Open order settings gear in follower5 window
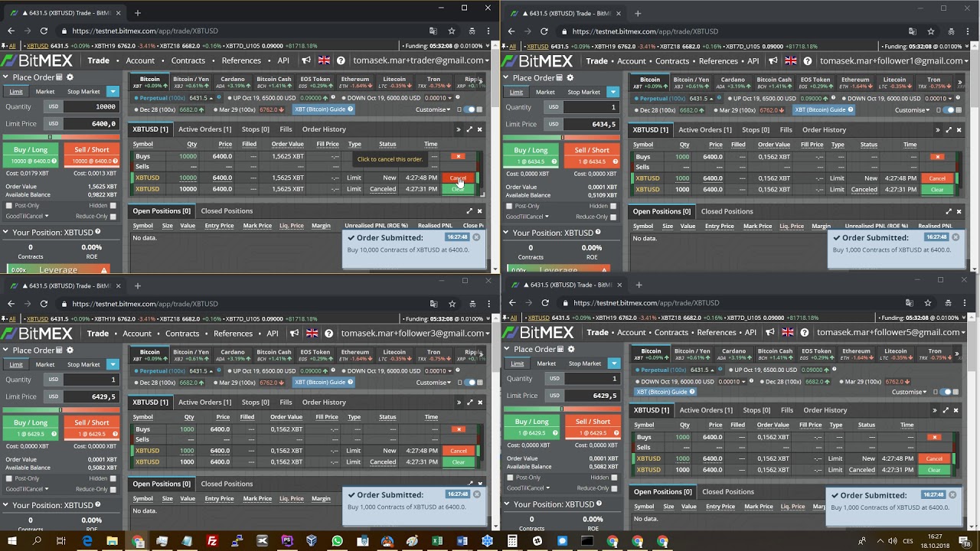The image size is (980, 551). [x=571, y=349]
